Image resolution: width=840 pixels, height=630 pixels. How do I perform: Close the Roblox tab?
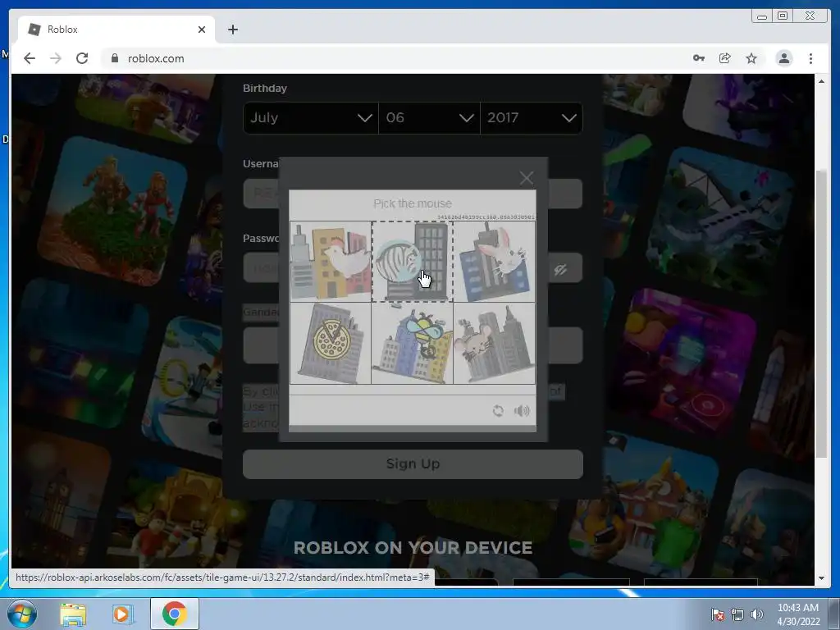click(x=202, y=30)
